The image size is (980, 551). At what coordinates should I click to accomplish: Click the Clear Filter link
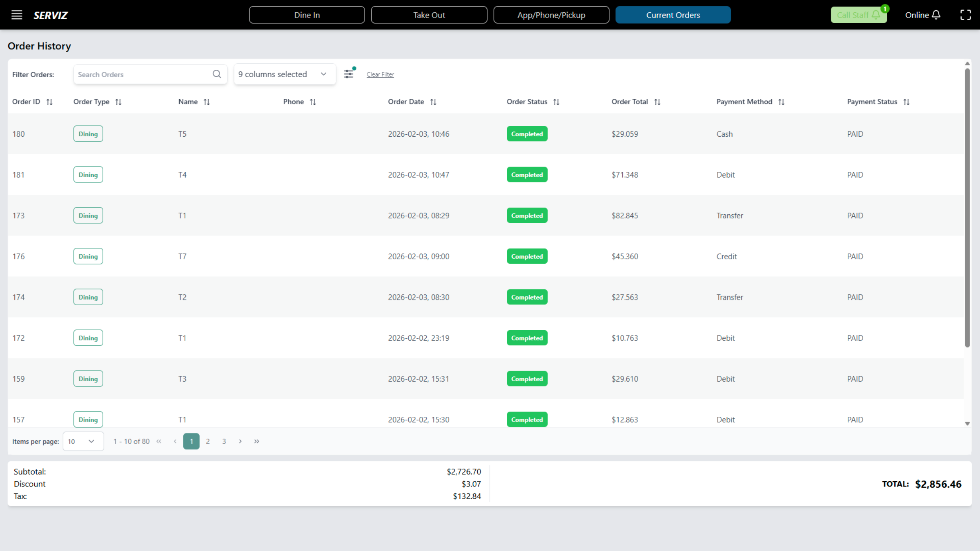point(380,74)
